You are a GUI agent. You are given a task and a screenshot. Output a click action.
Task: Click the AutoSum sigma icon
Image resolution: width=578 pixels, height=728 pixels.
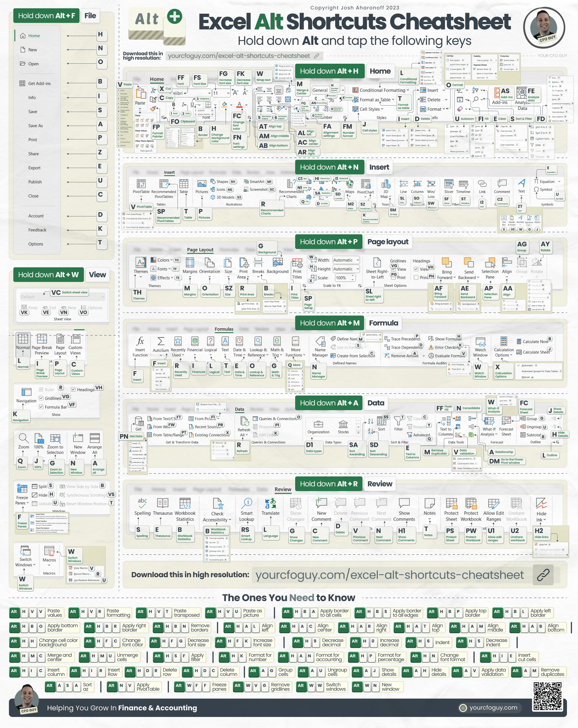161,341
